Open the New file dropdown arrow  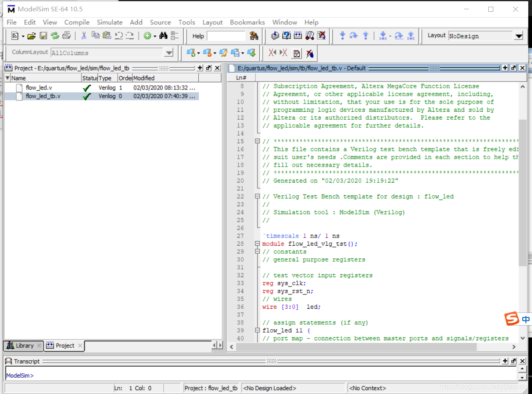23,37
